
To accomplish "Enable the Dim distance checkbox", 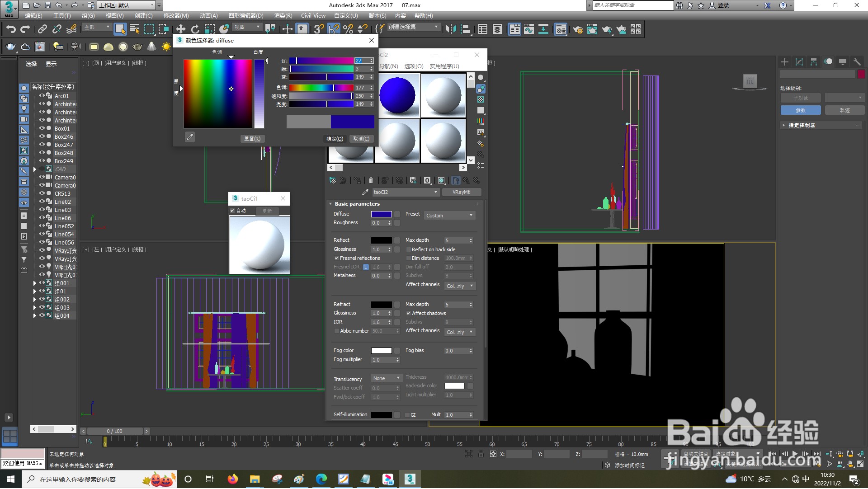I will tap(408, 259).
